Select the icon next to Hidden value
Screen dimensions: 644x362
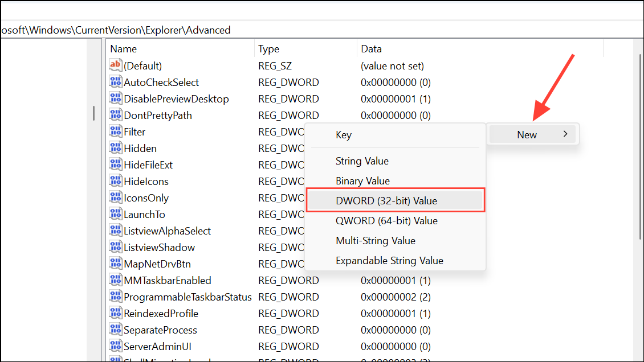coord(115,147)
